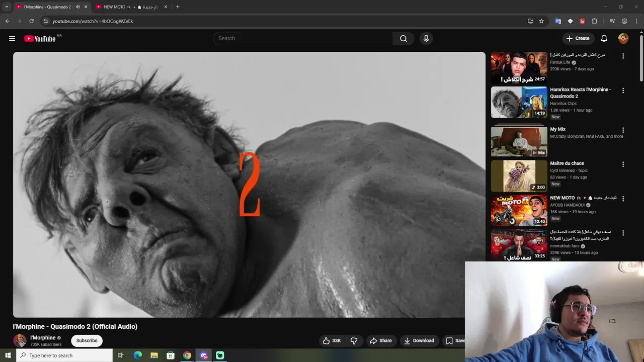Screen dimensions: 644x362
Task: Open options for Farouk Life video
Action: pyautogui.click(x=623, y=56)
